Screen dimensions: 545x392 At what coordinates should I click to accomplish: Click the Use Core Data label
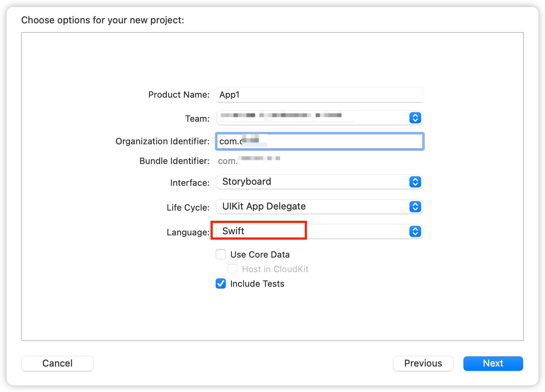click(260, 254)
